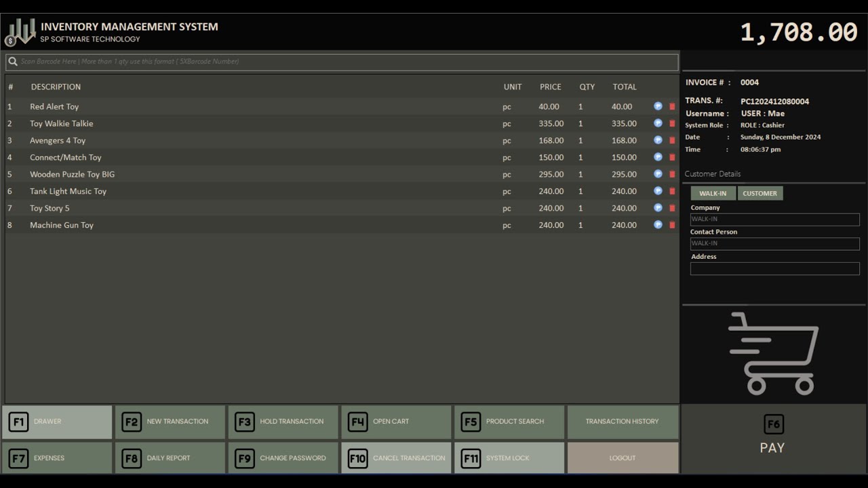868x488 pixels.
Task: Click the blue edit icon for Tank Light Music Toy
Action: (x=658, y=191)
